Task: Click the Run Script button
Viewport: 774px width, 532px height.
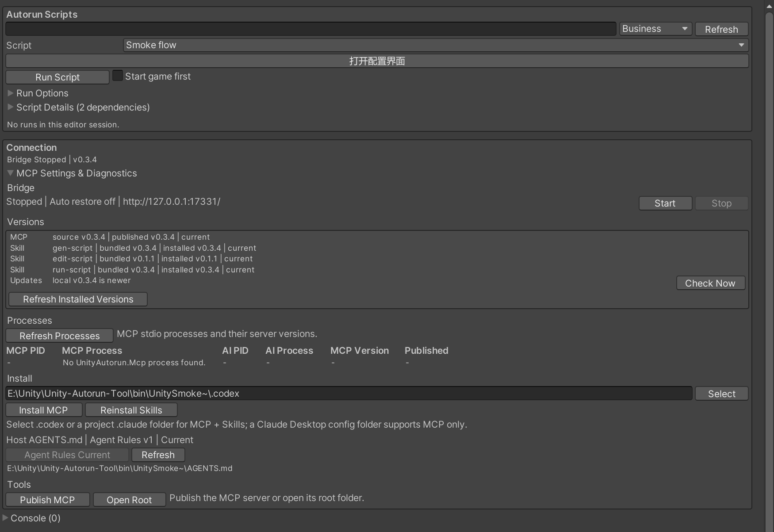Action: click(x=57, y=77)
